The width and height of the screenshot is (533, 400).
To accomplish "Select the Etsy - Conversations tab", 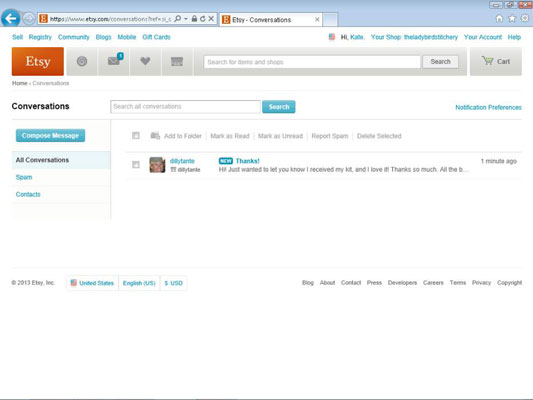I will [x=271, y=20].
